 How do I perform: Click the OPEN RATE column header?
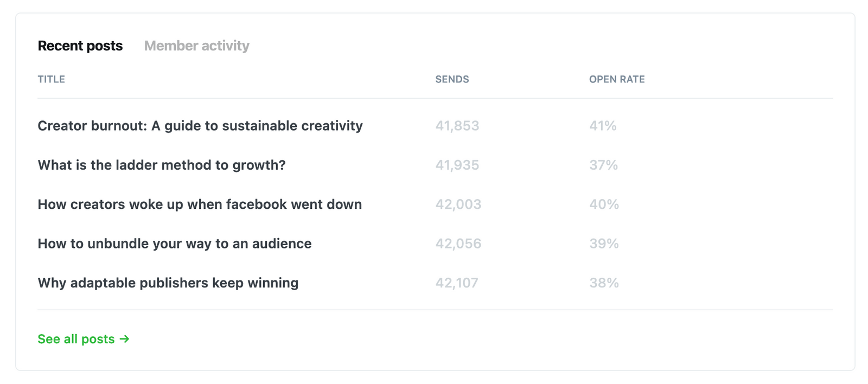click(x=617, y=79)
